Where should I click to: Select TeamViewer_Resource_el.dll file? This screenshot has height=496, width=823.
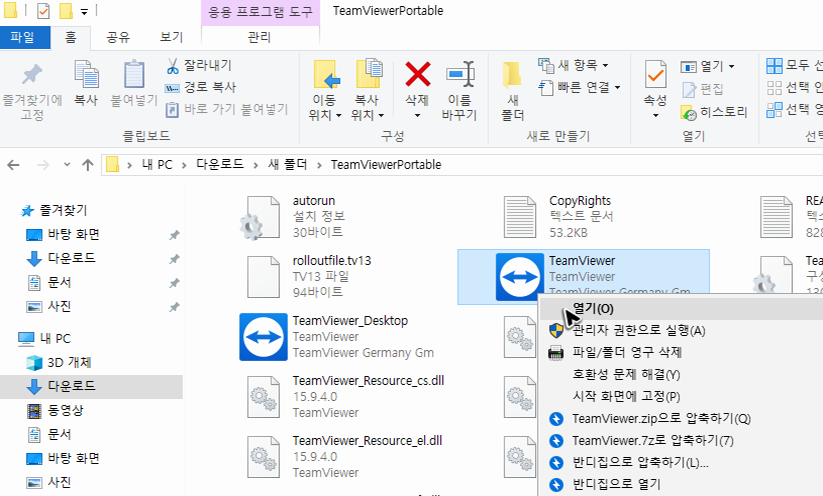[x=345, y=456]
